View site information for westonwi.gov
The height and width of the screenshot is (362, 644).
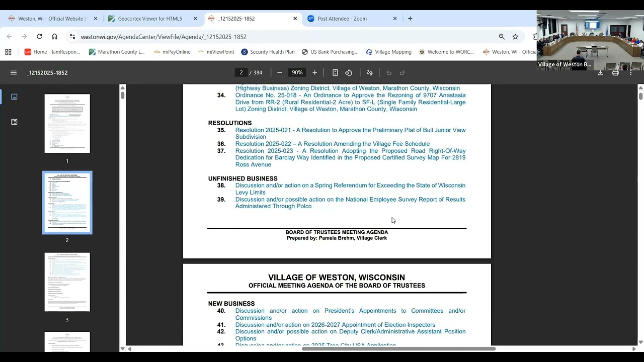(72, 37)
